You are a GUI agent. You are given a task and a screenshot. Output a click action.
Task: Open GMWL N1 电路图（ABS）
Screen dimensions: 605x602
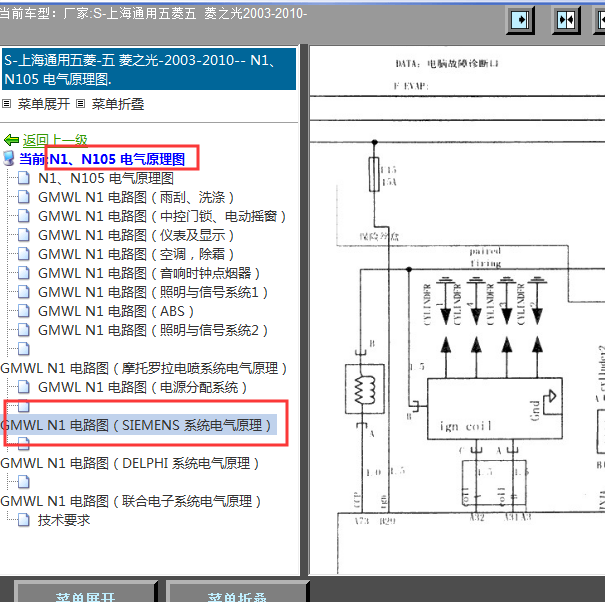point(116,311)
